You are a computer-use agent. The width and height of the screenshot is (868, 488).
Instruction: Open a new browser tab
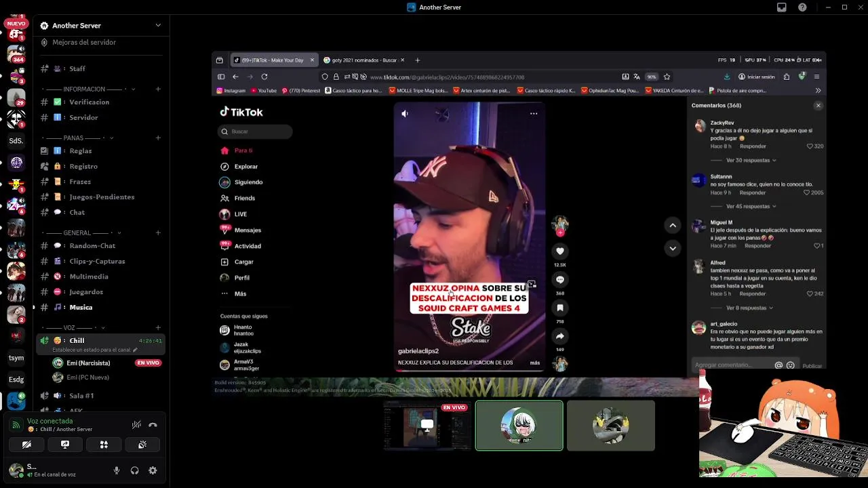pos(417,60)
